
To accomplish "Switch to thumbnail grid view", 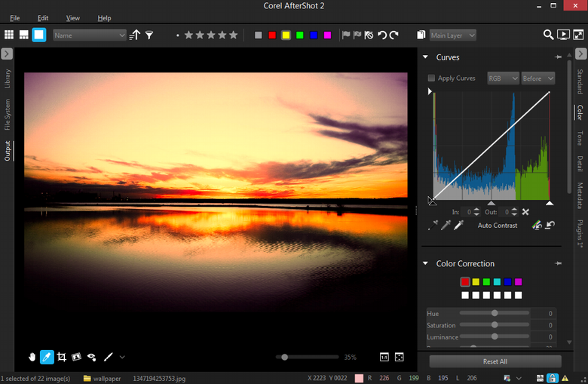I will (9, 35).
